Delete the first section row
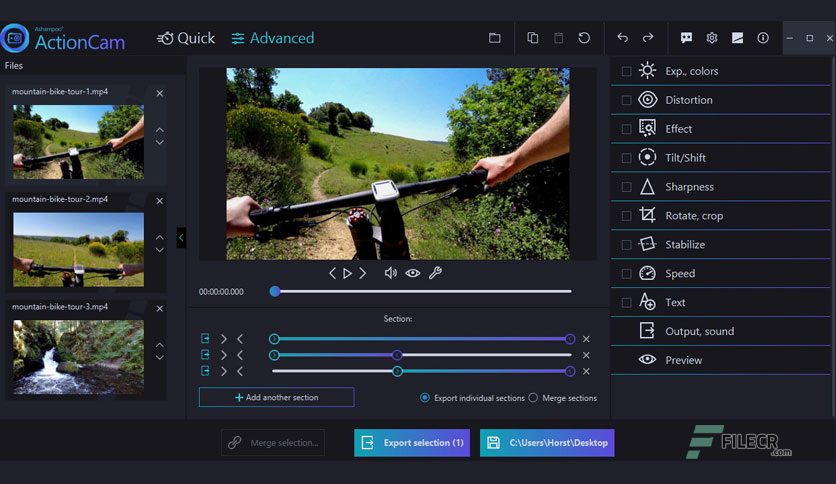The height and width of the screenshot is (484, 836). tap(586, 339)
